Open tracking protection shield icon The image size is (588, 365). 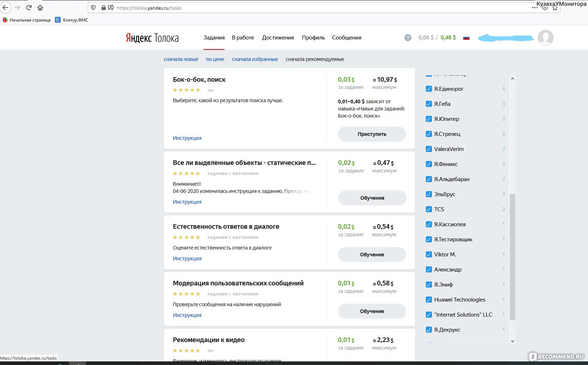click(93, 8)
